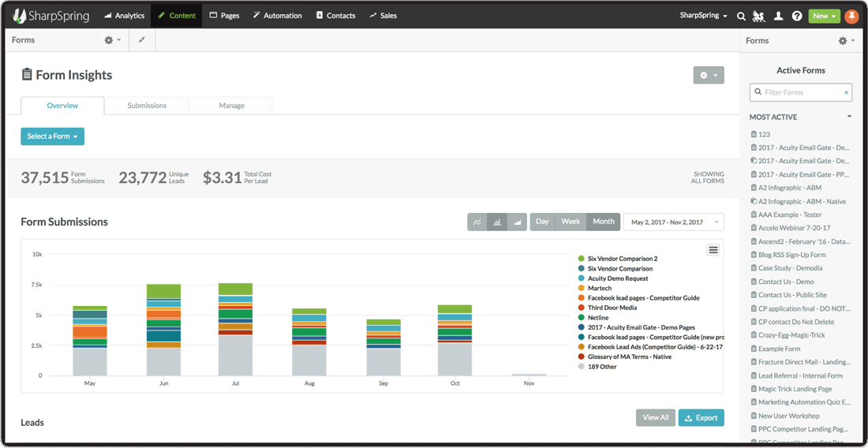Switch chart to area graph view

tap(517, 222)
